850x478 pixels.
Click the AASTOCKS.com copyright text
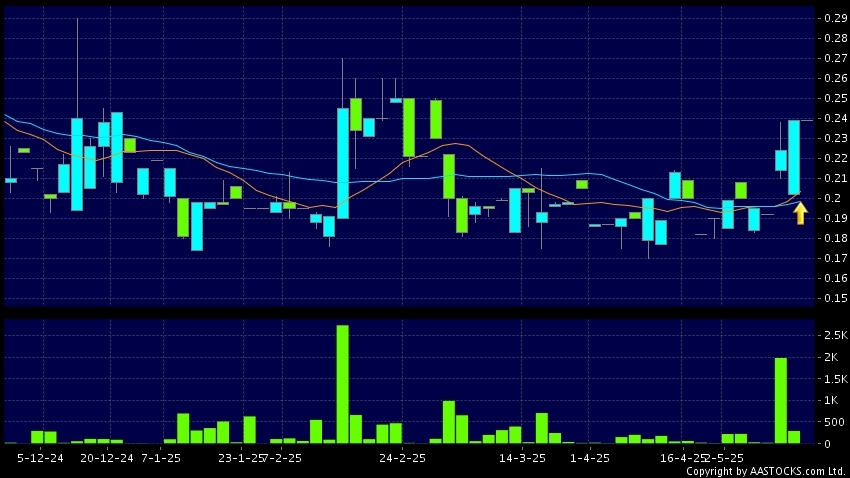[767, 471]
